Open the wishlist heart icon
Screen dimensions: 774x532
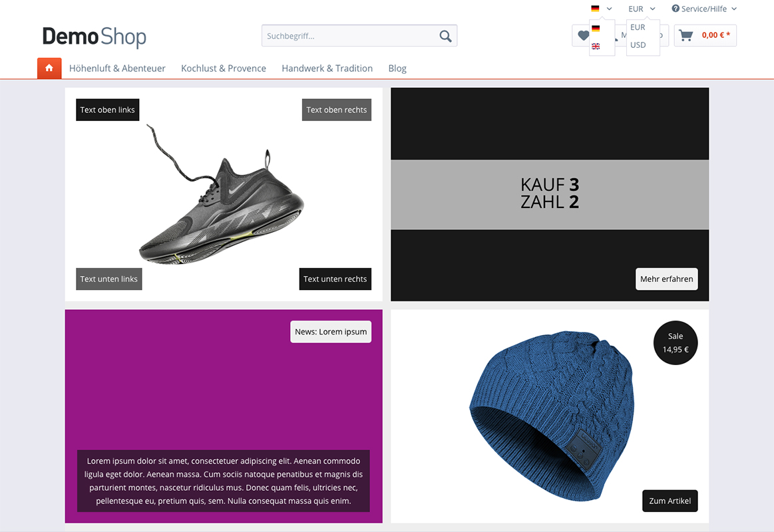pos(583,35)
